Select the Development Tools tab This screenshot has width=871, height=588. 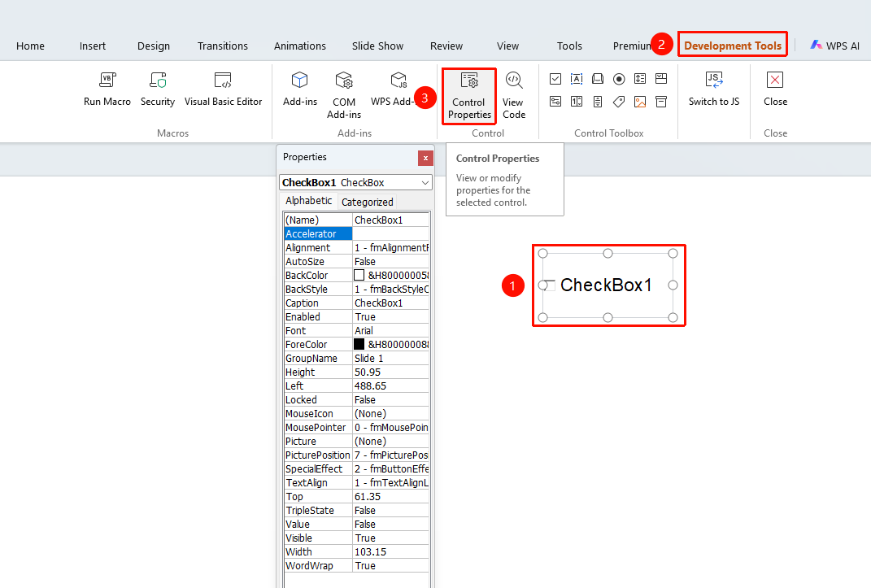733,46
